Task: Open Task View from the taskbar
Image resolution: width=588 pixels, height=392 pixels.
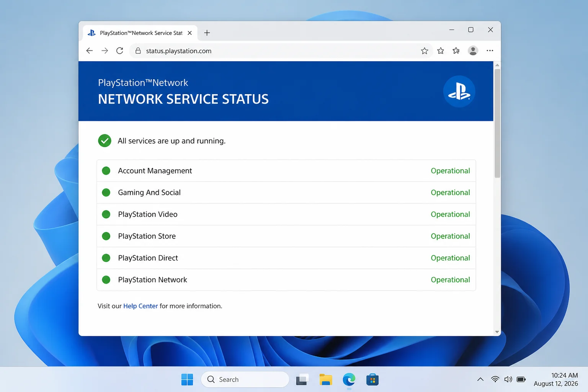Action: (x=302, y=379)
